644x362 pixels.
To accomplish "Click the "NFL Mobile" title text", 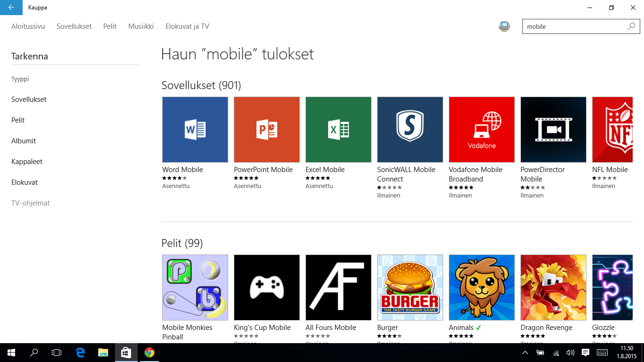I will 610,170.
